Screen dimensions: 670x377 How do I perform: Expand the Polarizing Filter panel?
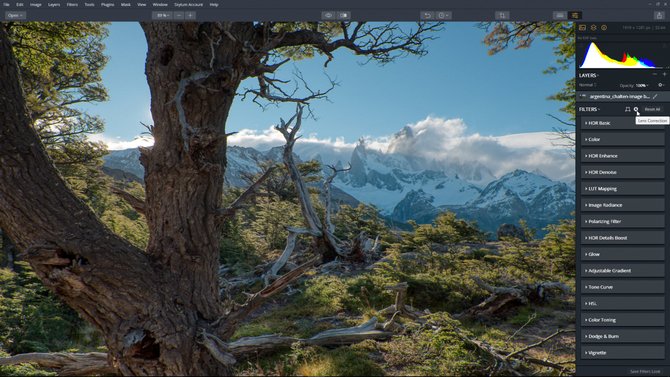[x=623, y=221]
